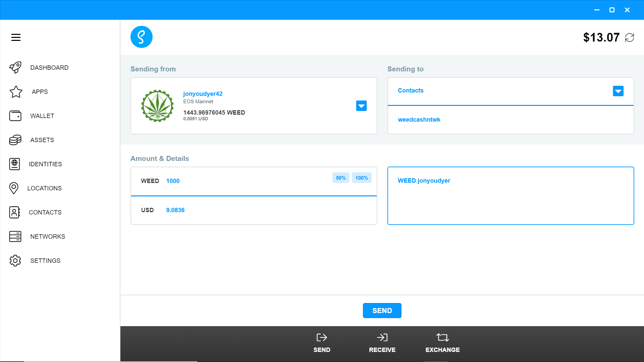Click the Contacts address book icon

click(x=14, y=212)
